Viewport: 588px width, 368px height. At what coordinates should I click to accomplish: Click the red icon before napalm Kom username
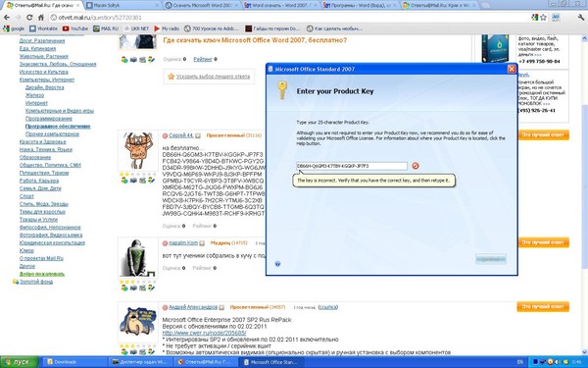pos(165,243)
